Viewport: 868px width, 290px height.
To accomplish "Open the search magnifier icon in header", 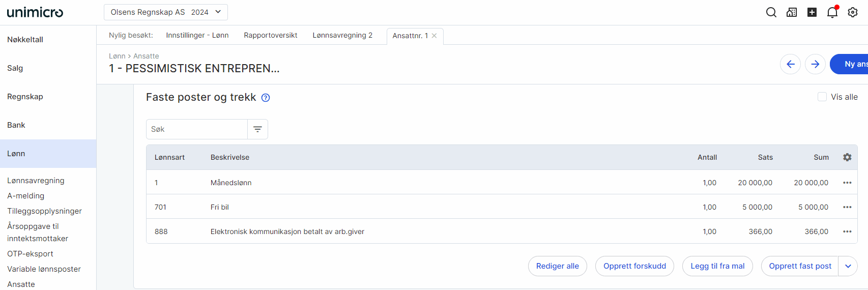I will pyautogui.click(x=771, y=12).
